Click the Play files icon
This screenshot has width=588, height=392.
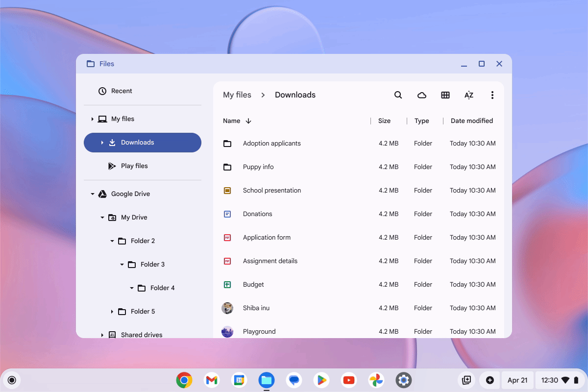pyautogui.click(x=112, y=166)
